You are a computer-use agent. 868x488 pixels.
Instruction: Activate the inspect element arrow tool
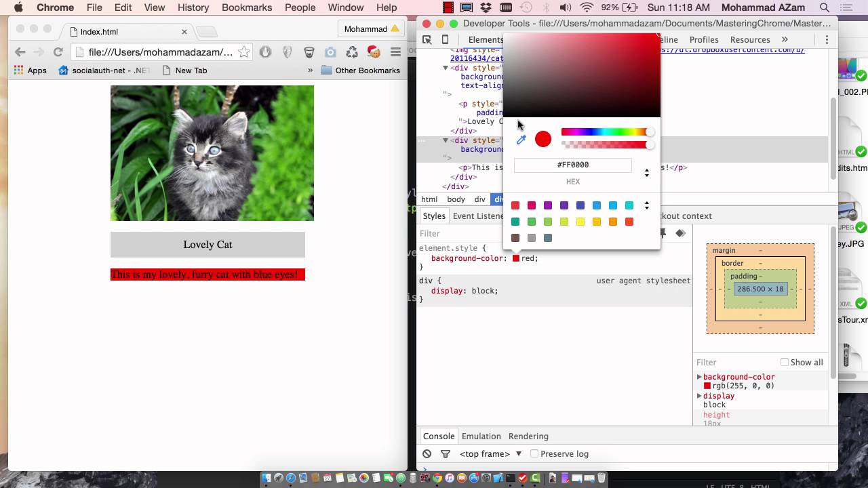pyautogui.click(x=427, y=40)
